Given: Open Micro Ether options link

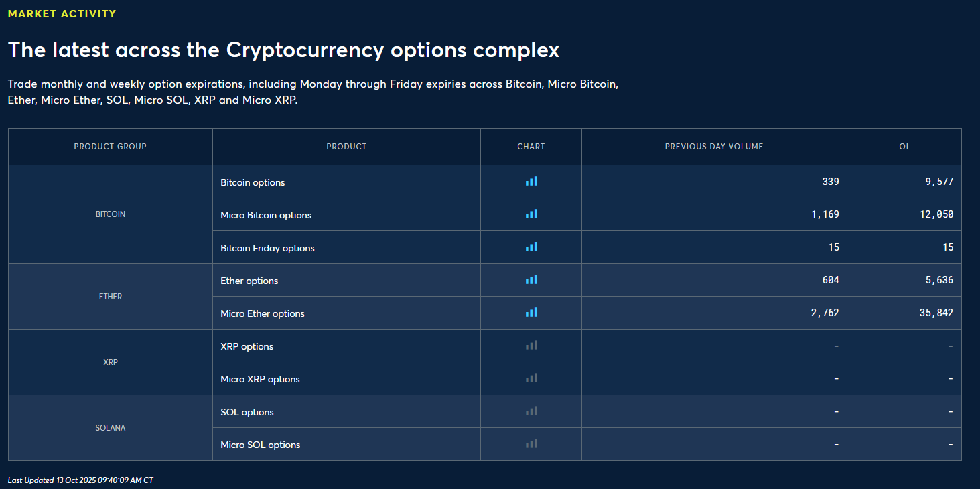Looking at the screenshot, I should [263, 313].
